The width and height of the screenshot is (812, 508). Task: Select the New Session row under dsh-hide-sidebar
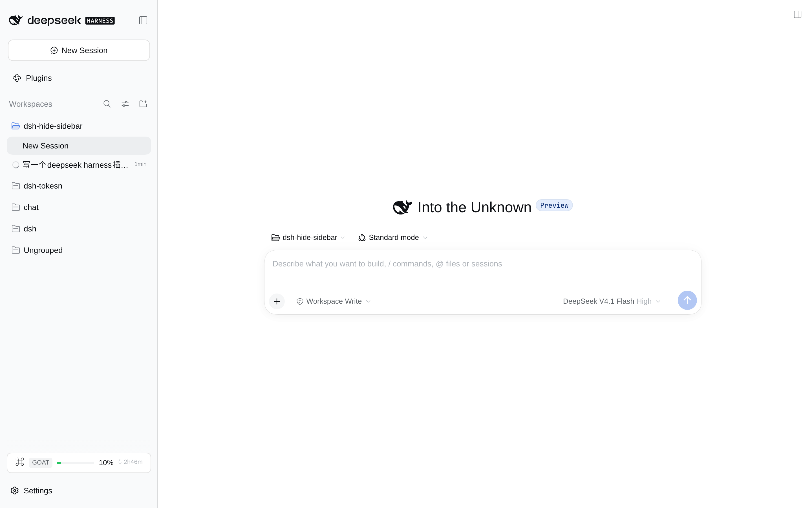[79, 145]
